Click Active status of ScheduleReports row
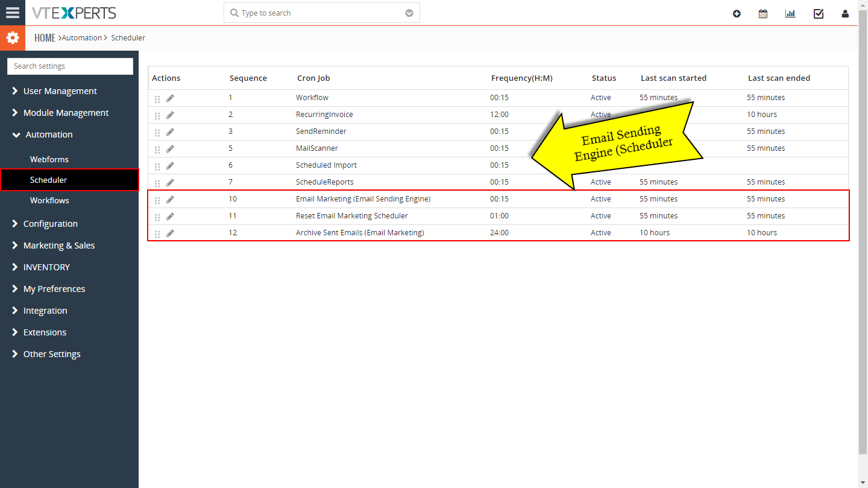The height and width of the screenshot is (488, 868). click(601, 182)
